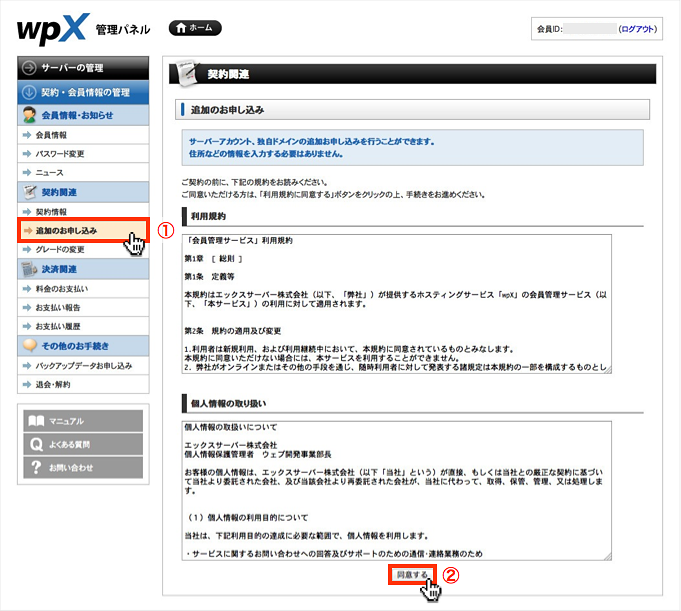
Task: Expand the サーバーの管理 menu section
Action: pos(83,68)
